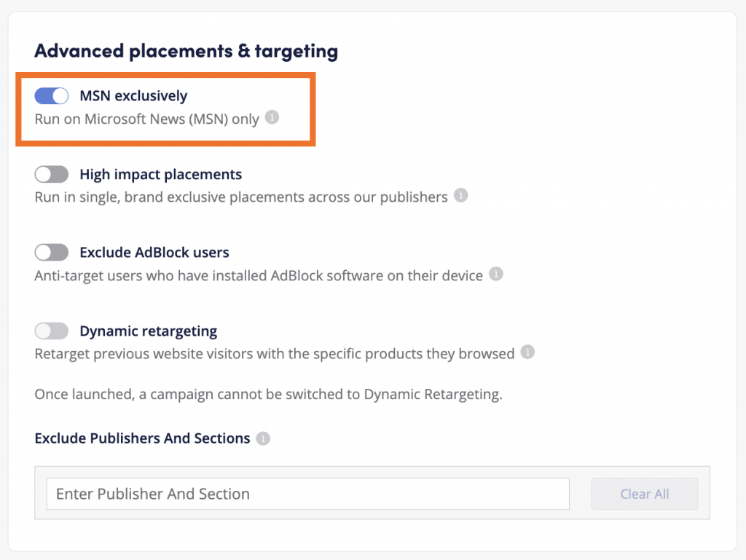Click the Enter Publisher And Section field
The image size is (746, 560).
point(307,494)
